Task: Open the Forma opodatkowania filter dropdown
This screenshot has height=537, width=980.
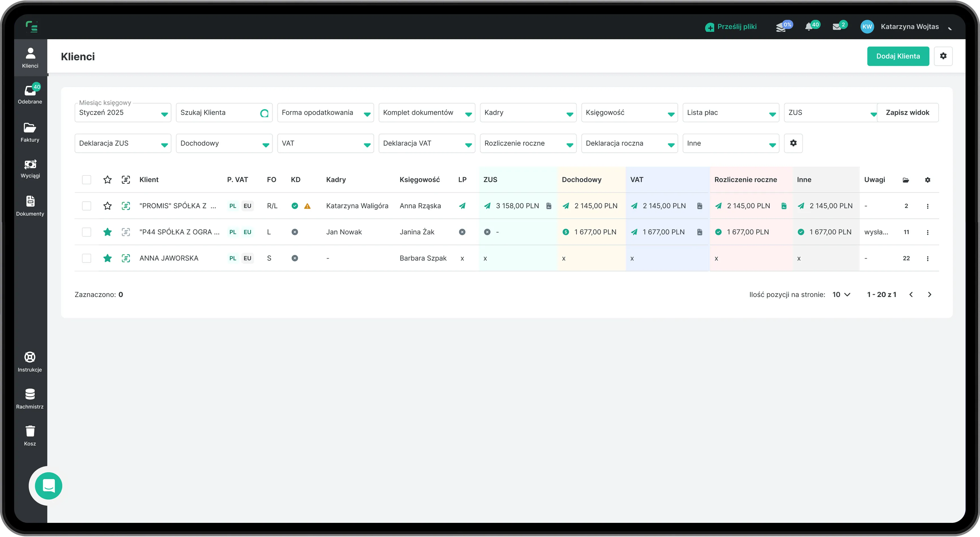Action: click(325, 113)
